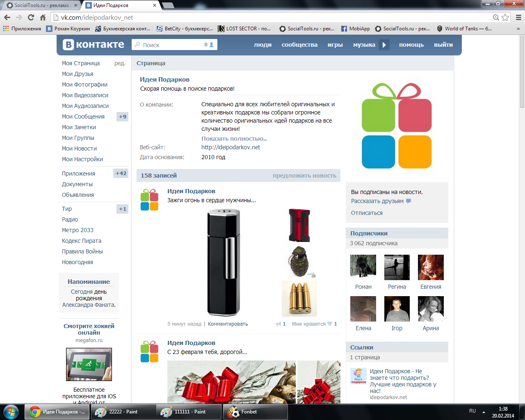
Task: Open Метро 2033 app in left menu
Action: (78, 230)
